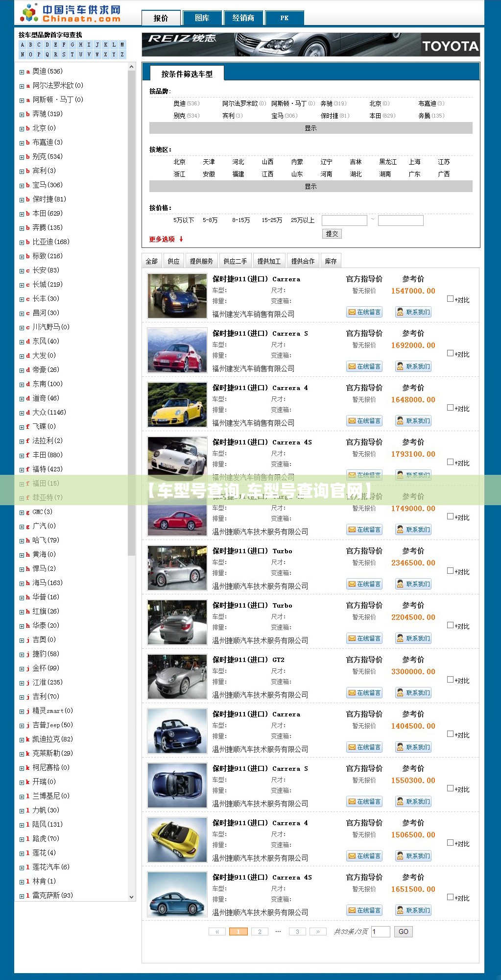Click 在线留言 for the 2346500.00 Turbo
Viewport: 501px width, 980px height.
click(364, 584)
